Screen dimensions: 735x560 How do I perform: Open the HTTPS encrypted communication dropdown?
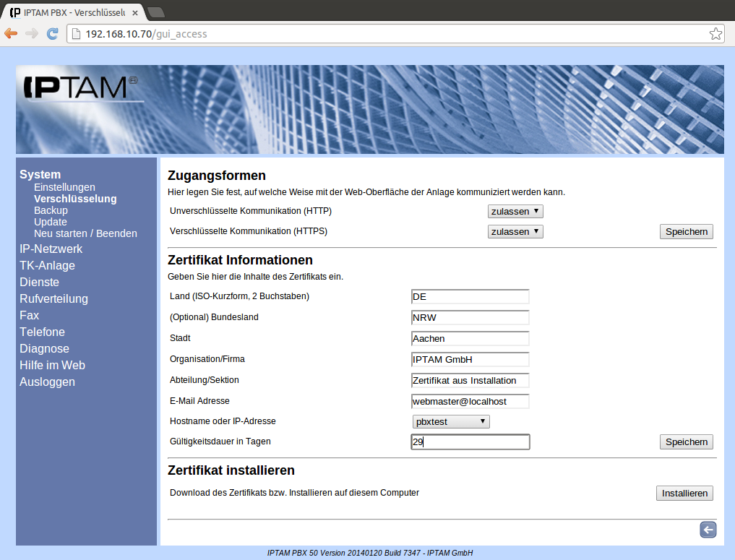click(515, 232)
